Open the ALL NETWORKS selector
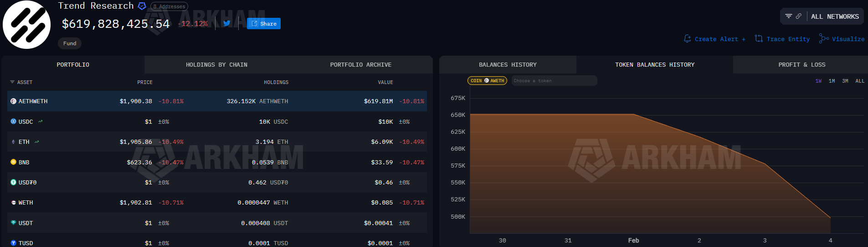 pyautogui.click(x=835, y=16)
